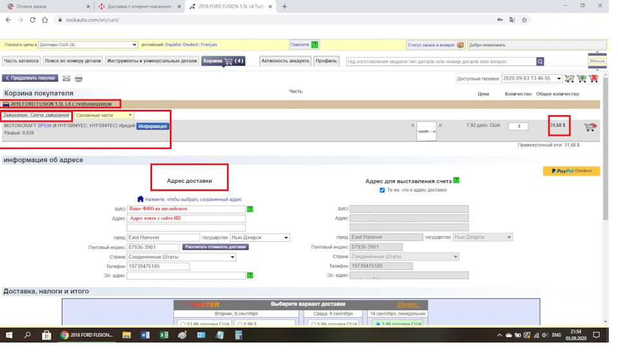Select 53.99 dollar shipping option
The image size is (618, 364).
pos(183,324)
